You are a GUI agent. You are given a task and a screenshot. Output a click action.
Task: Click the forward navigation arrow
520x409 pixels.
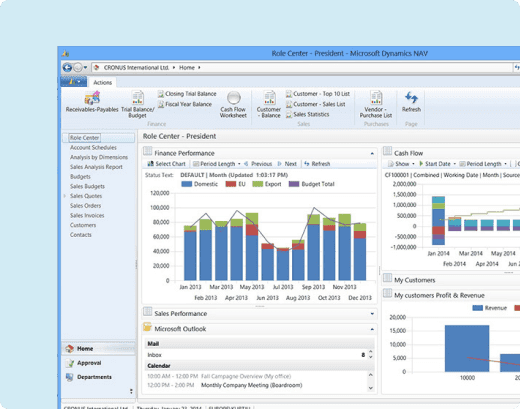pyautogui.click(x=77, y=68)
